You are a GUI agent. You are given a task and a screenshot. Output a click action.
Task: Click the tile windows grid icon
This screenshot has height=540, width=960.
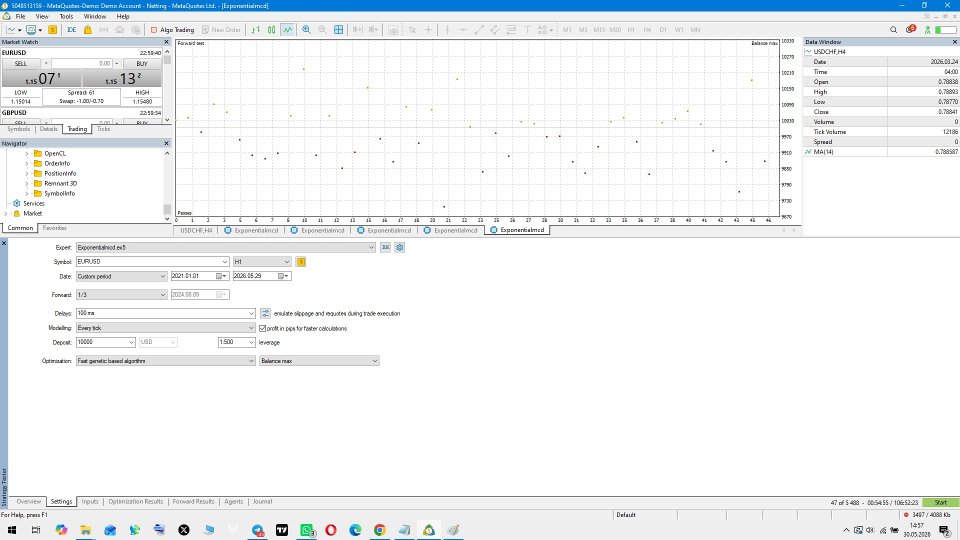point(339,29)
